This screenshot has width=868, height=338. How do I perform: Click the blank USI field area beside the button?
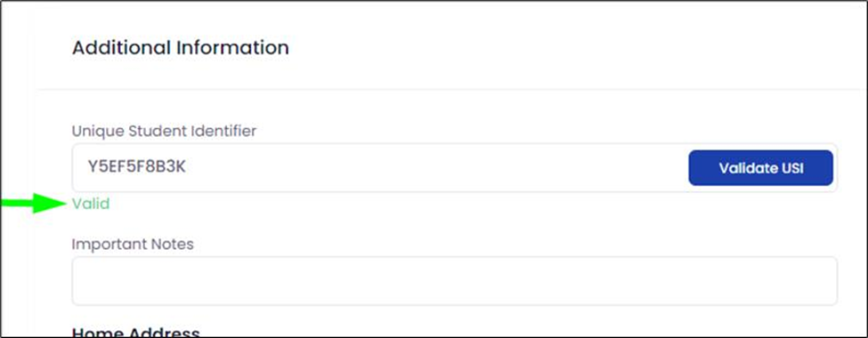(437, 167)
